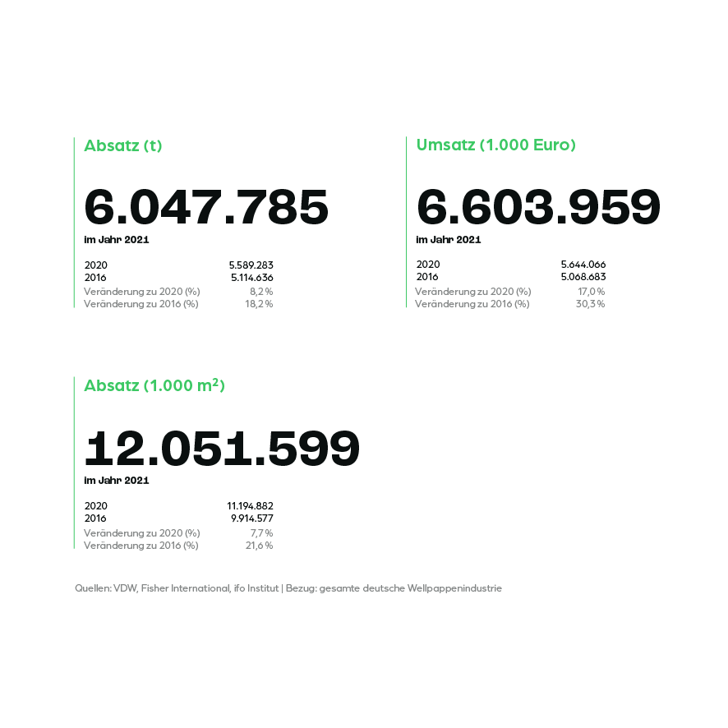The image size is (728, 728).
Task: Click the large number 12.051.599
Action: point(222,448)
